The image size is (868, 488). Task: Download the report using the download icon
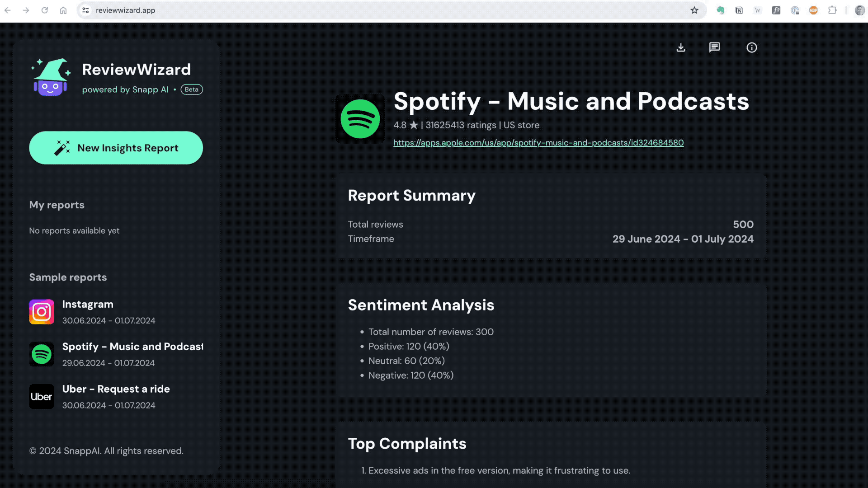click(x=681, y=47)
